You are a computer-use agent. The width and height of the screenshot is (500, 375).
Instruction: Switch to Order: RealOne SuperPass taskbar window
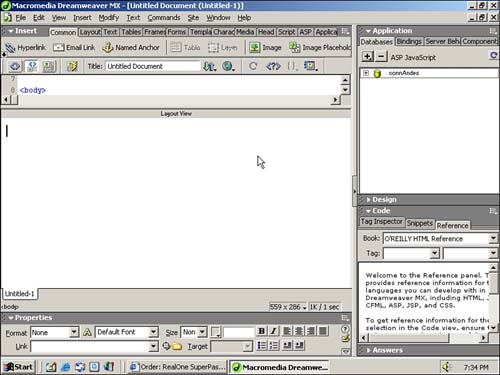[177, 367]
